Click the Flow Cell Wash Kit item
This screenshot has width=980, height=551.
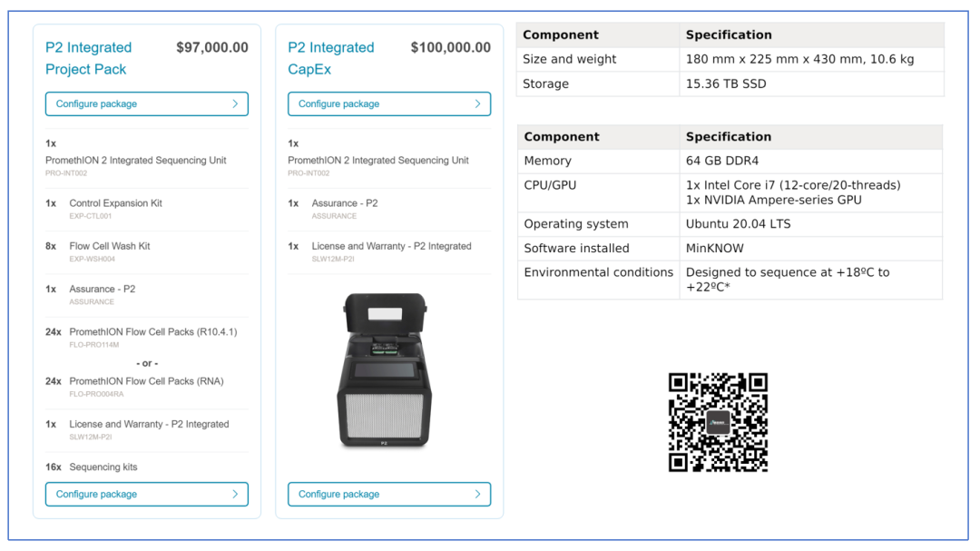point(110,246)
